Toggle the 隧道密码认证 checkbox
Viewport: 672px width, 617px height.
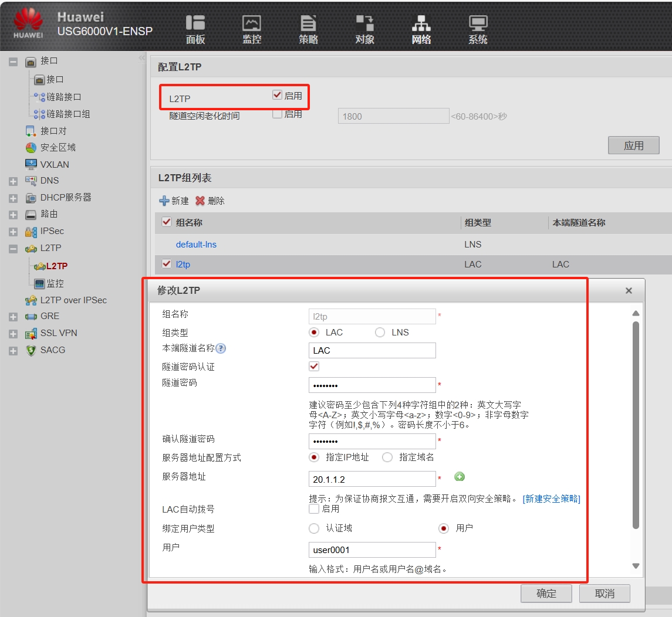click(x=314, y=366)
